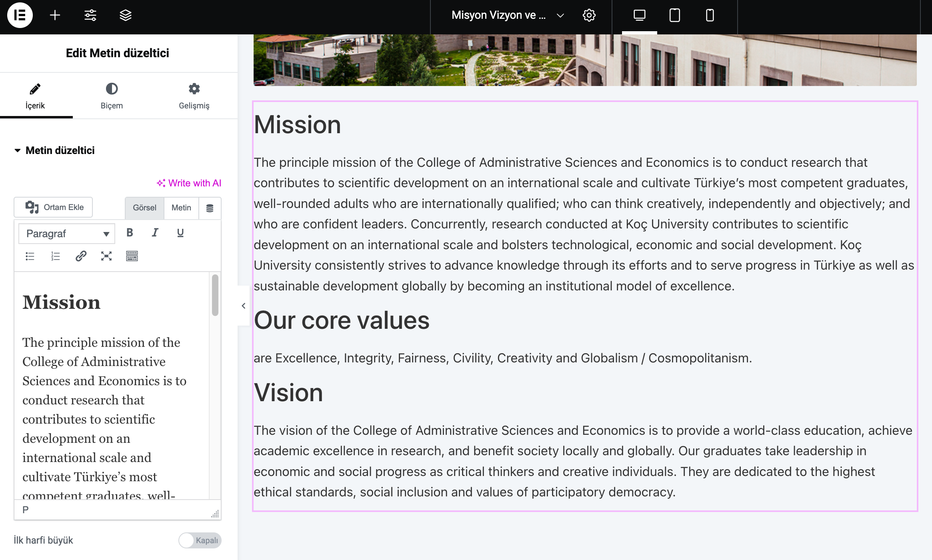The height and width of the screenshot is (560, 932).
Task: Click the Write with AI link
Action: [189, 183]
